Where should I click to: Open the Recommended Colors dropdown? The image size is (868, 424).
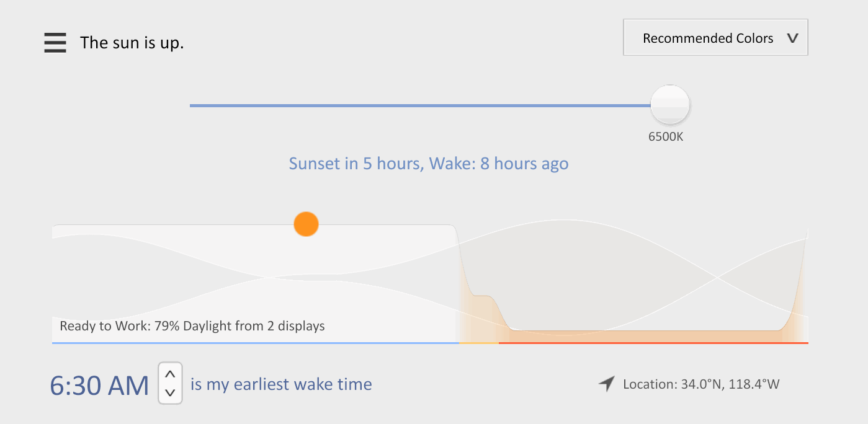pos(715,38)
